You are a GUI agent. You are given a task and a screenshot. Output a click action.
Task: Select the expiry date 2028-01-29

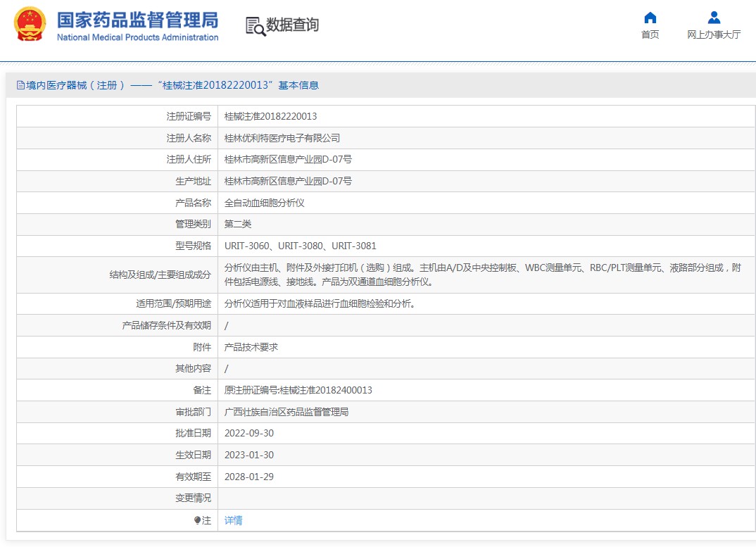[x=248, y=477]
